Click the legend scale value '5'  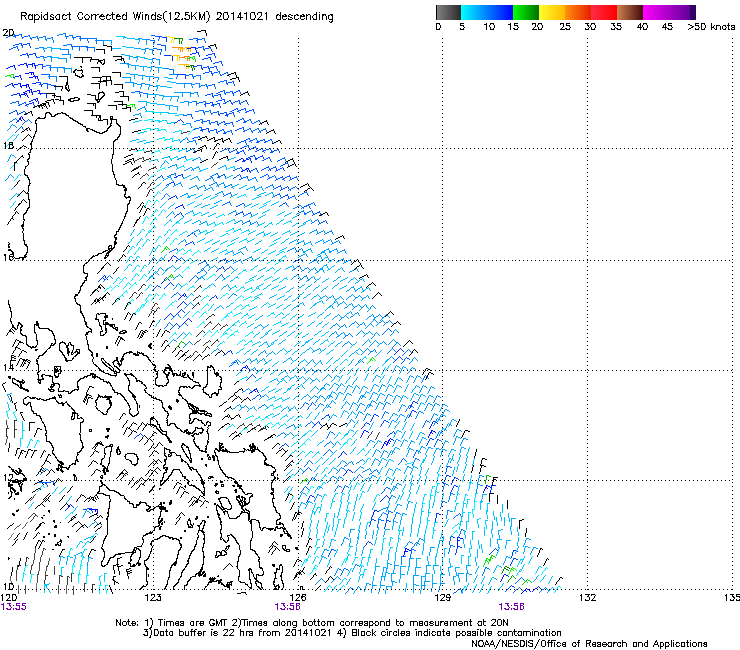(462, 27)
